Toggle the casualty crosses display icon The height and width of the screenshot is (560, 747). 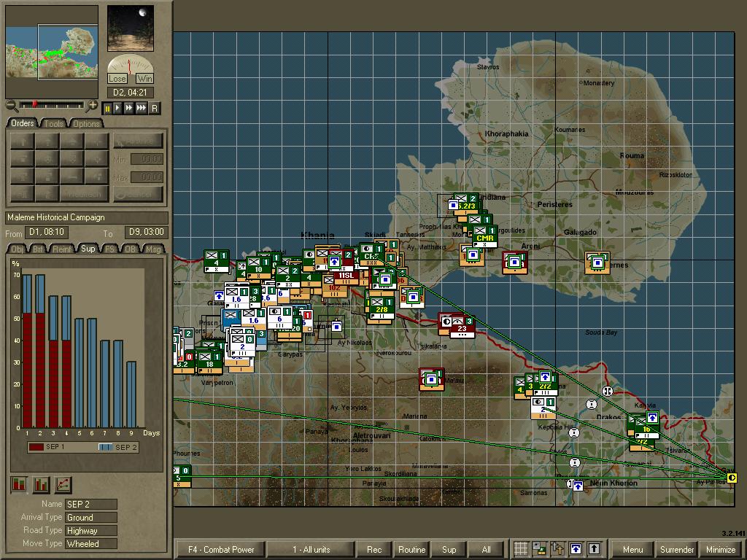[x=557, y=548]
